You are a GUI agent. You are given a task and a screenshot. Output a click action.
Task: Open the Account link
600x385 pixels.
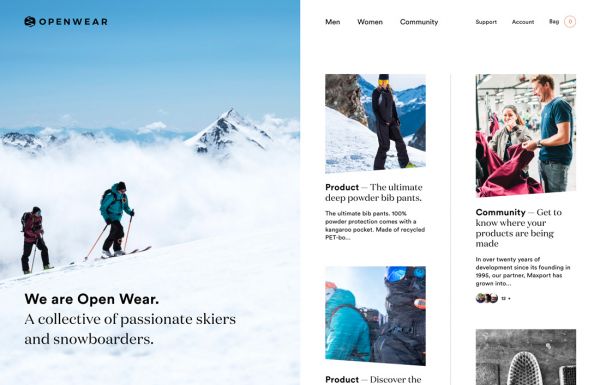point(523,22)
